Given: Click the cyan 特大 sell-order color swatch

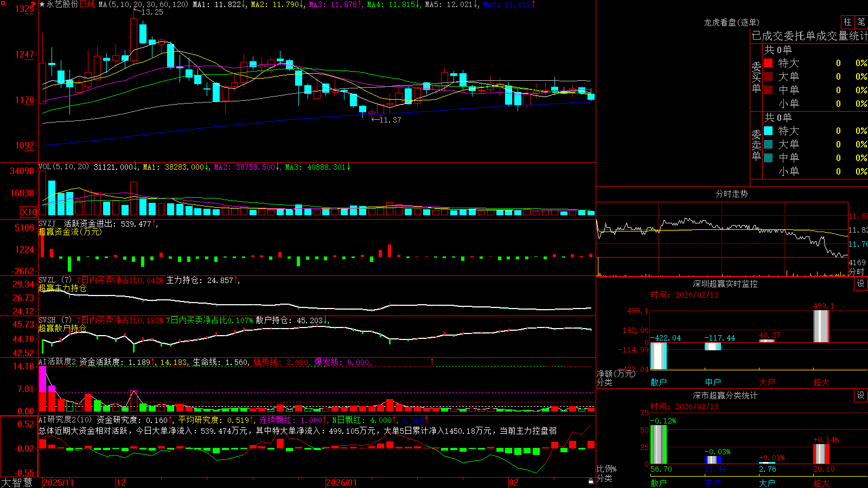Looking at the screenshot, I should click(x=768, y=131).
